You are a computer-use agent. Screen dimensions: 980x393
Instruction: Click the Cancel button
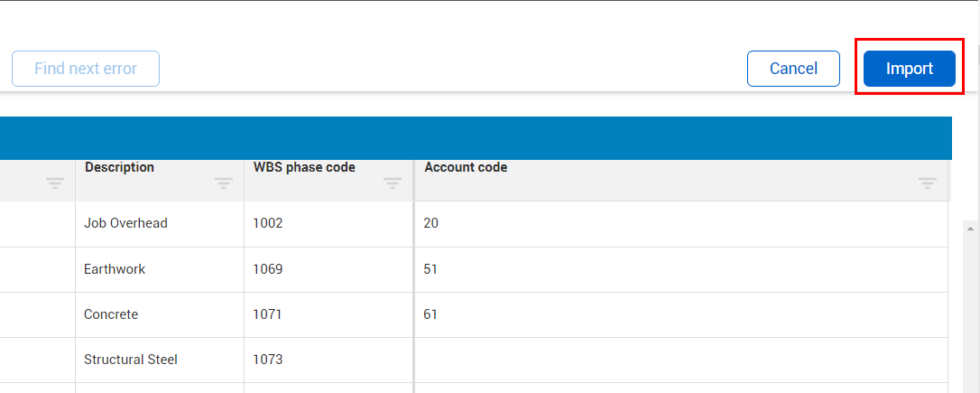click(793, 69)
